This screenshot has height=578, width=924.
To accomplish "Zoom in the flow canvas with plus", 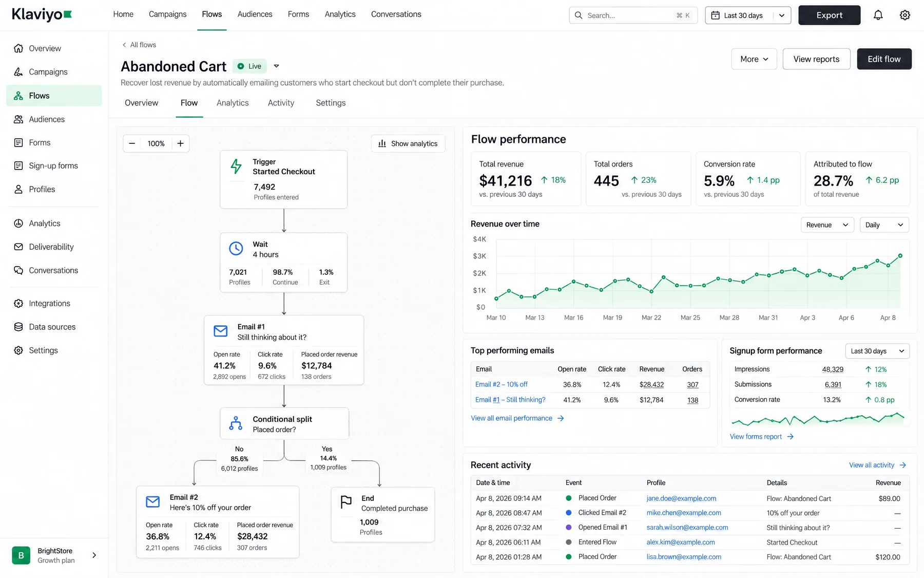I will tap(181, 143).
